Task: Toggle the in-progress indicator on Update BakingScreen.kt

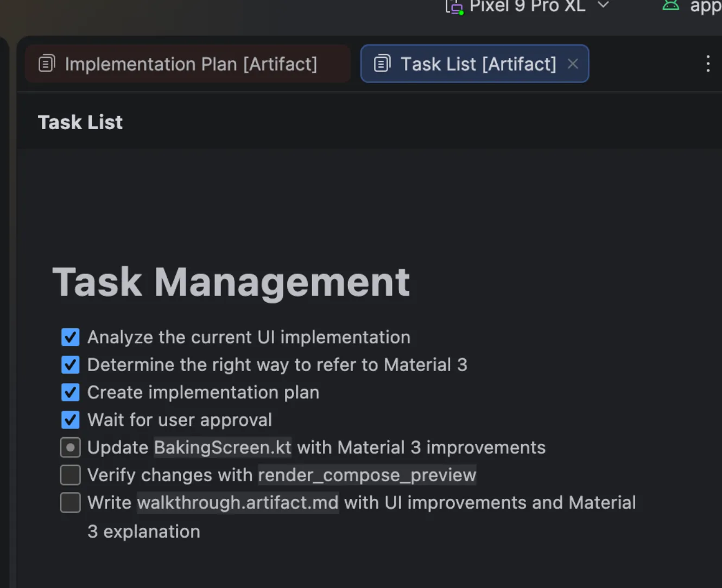Action: [x=70, y=448]
